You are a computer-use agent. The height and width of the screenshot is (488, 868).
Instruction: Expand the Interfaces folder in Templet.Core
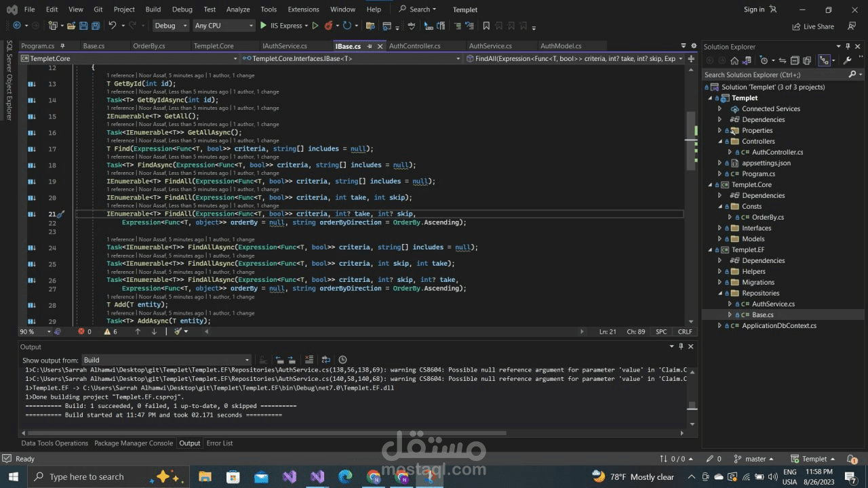point(719,228)
